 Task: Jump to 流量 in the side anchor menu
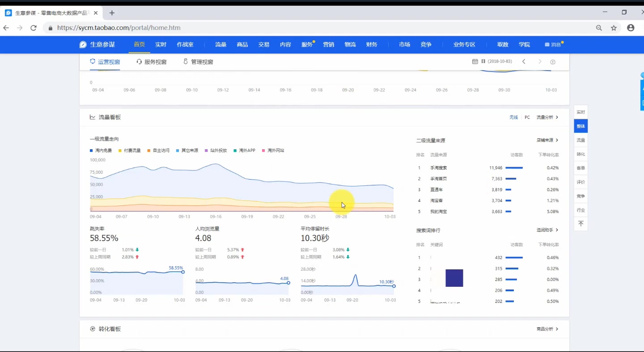(x=580, y=140)
